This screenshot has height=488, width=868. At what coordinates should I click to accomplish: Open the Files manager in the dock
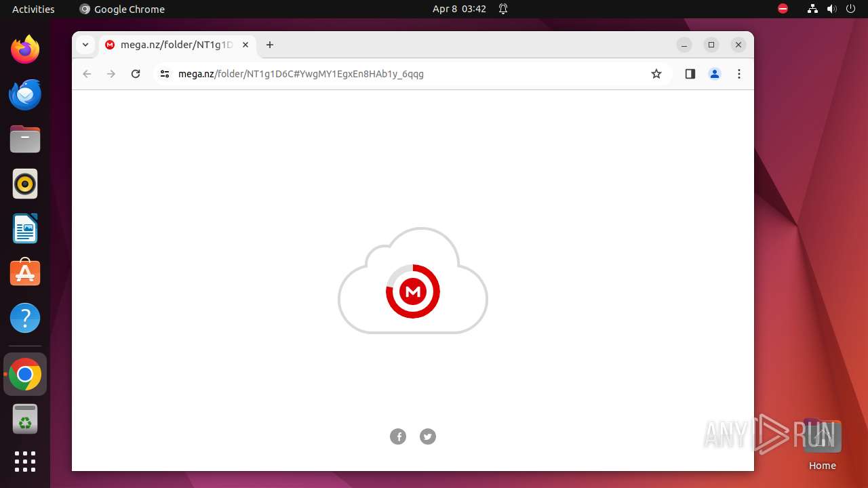click(x=25, y=139)
